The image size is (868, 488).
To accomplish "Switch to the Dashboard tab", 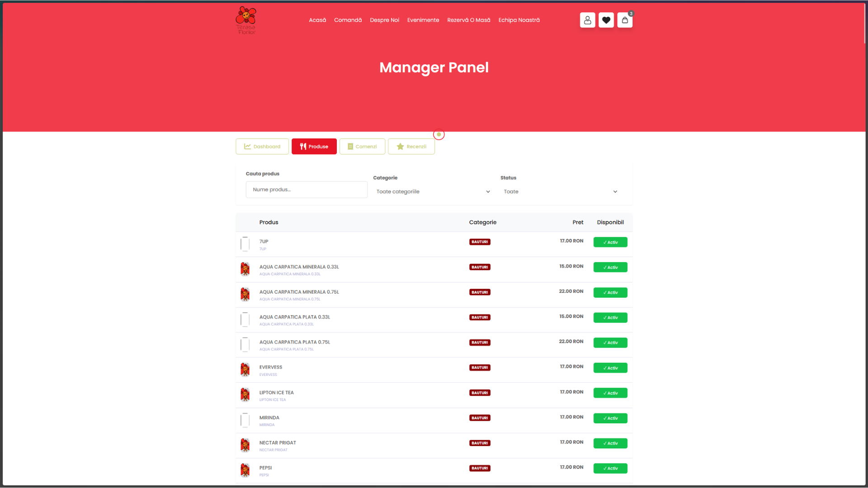I will point(262,146).
